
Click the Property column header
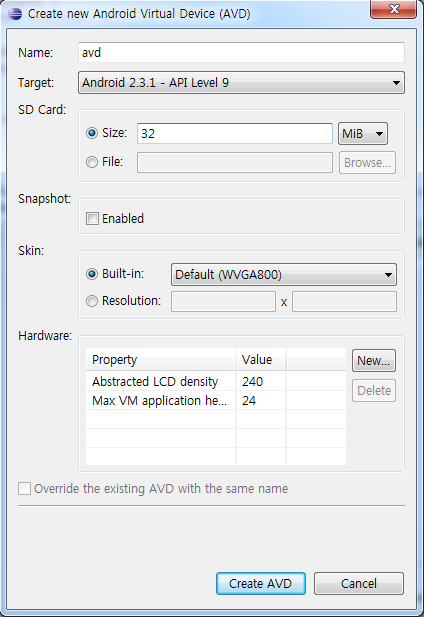160,360
